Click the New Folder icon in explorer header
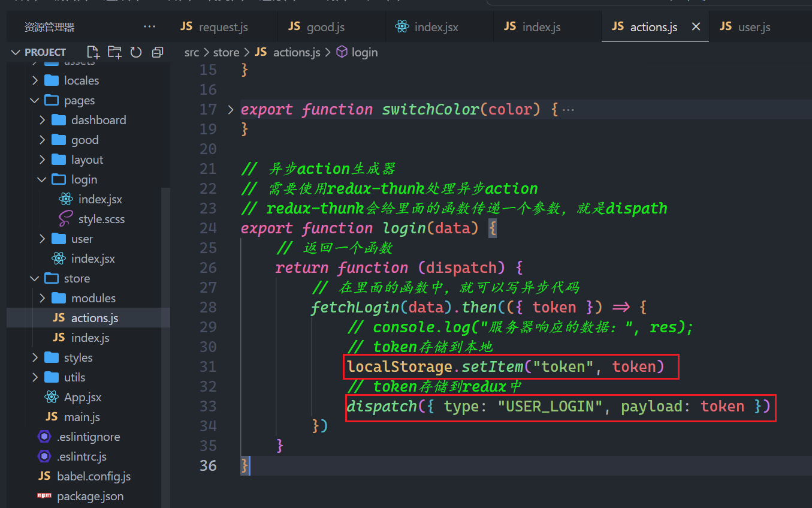 point(114,52)
